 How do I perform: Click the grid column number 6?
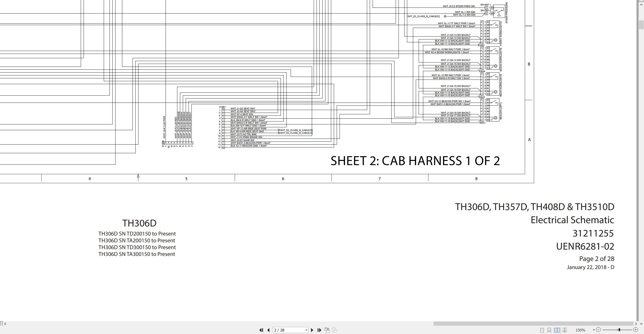click(x=283, y=179)
